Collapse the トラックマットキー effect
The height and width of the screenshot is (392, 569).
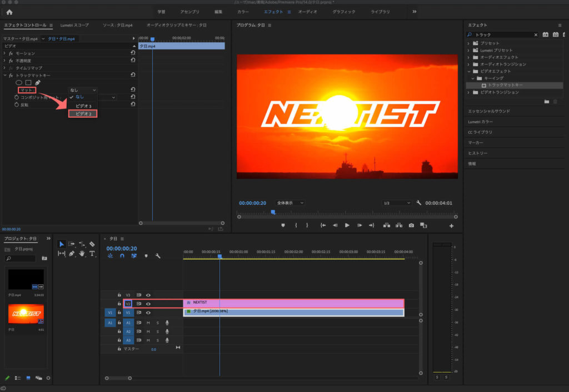pyautogui.click(x=4, y=75)
